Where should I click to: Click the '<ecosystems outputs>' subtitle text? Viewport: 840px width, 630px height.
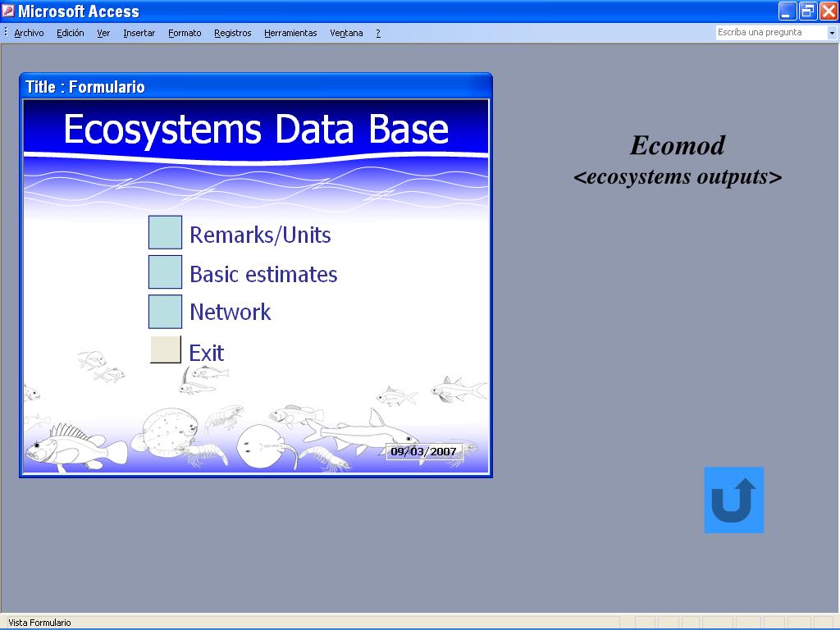tap(677, 177)
